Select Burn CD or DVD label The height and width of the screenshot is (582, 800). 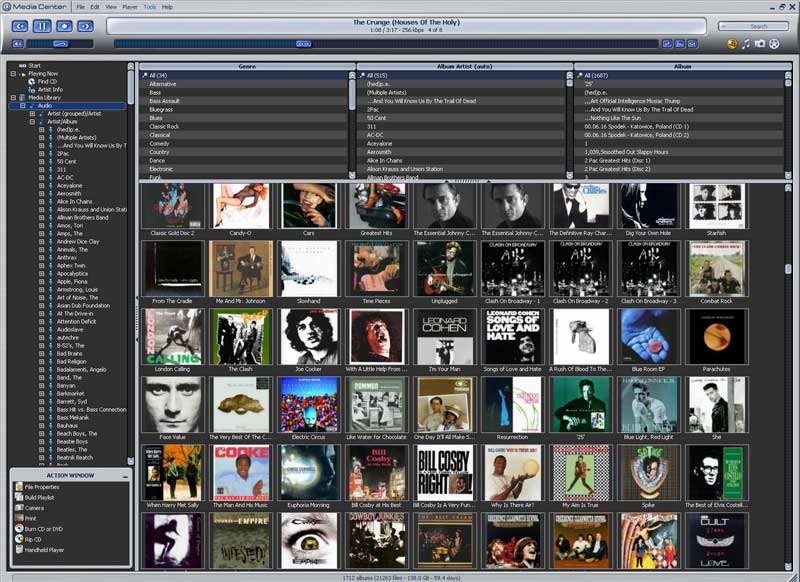click(x=44, y=529)
